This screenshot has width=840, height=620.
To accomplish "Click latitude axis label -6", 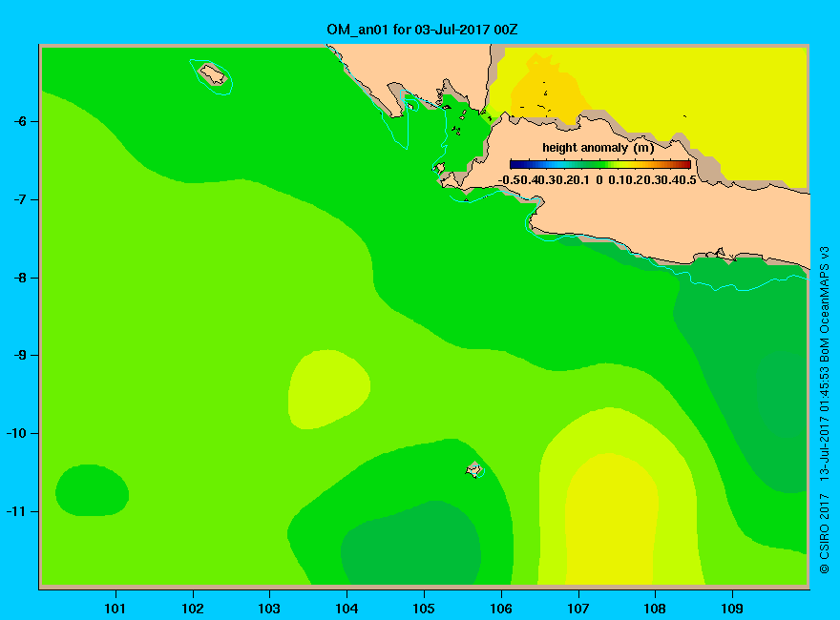I will click(20, 121).
